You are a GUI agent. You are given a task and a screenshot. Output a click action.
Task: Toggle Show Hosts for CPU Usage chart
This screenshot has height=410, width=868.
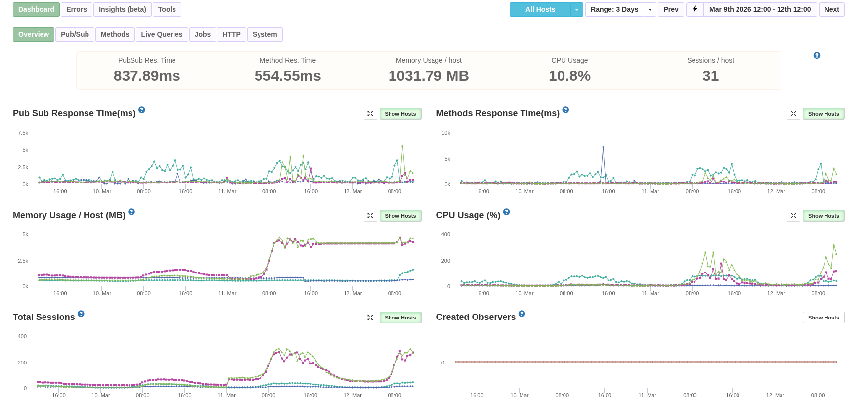pos(823,216)
